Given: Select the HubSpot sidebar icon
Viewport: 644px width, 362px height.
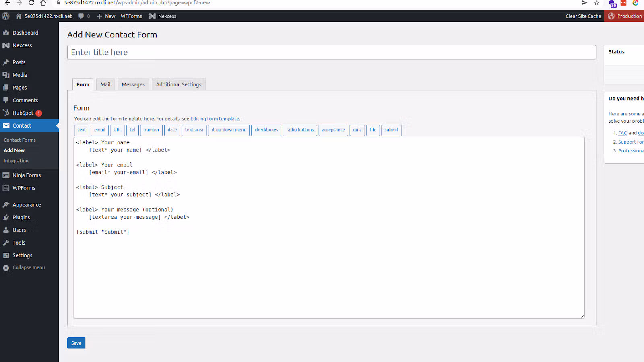Looking at the screenshot, I should pyautogui.click(x=6, y=113).
